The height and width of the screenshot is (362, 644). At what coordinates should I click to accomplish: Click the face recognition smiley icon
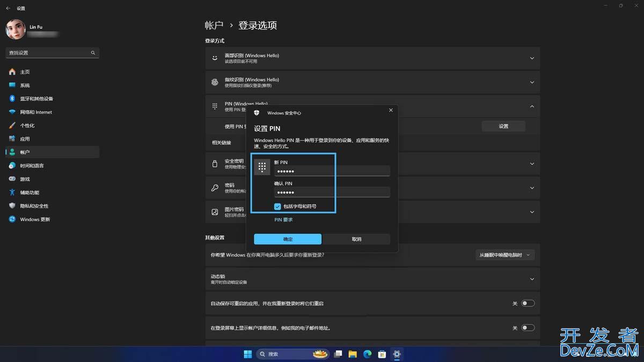point(215,58)
